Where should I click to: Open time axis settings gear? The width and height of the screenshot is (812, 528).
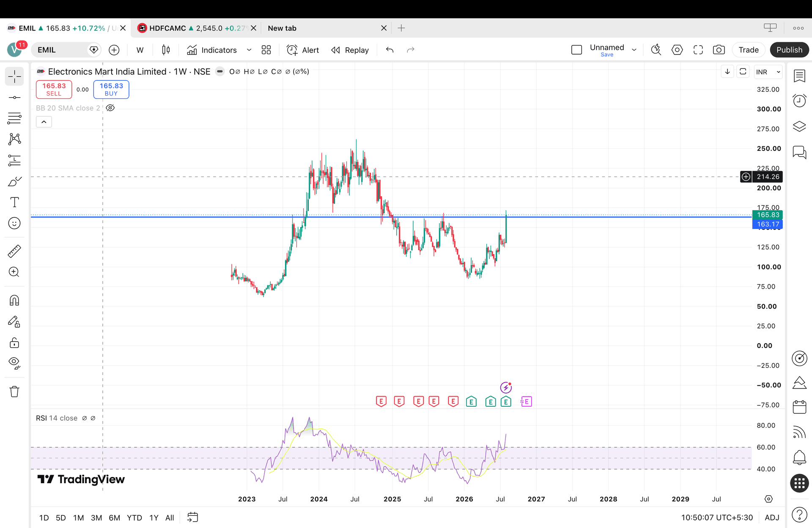tap(768, 499)
